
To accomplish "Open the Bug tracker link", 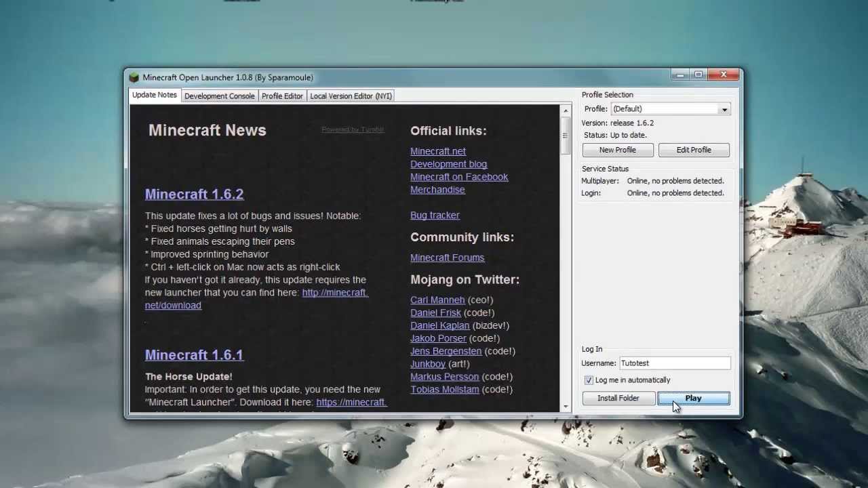I will pyautogui.click(x=435, y=216).
